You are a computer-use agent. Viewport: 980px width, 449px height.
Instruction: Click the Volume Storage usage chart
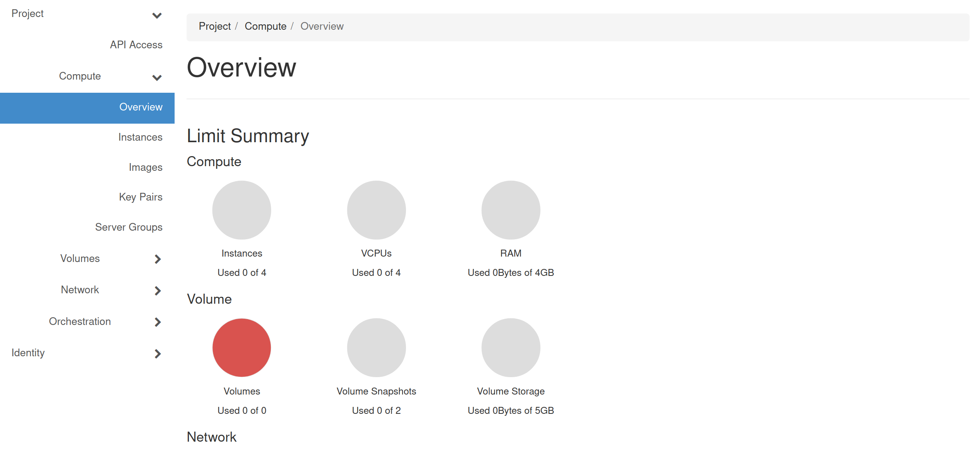click(x=511, y=347)
